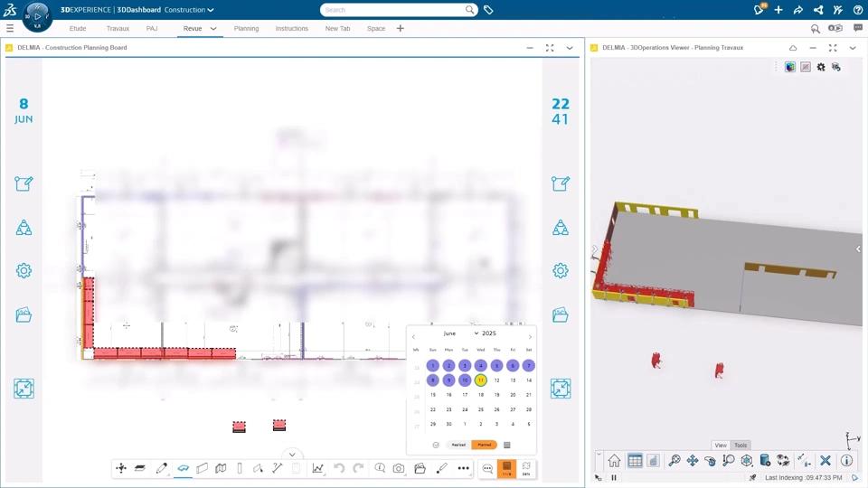Click the swap visible space eye icon
This screenshot has height=488, width=868.
click(783, 460)
